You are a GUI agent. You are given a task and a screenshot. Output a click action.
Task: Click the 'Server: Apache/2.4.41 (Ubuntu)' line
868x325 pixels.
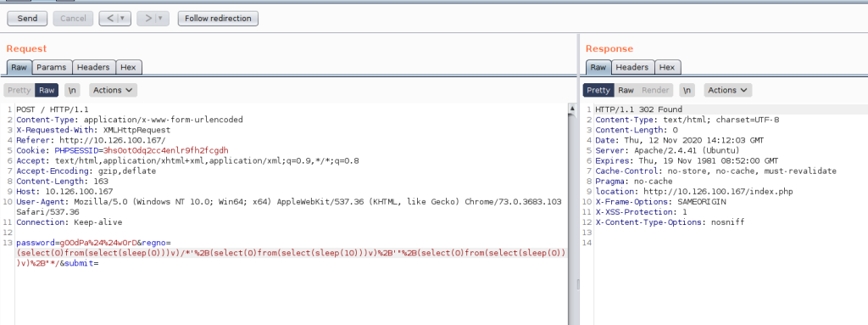(668, 150)
